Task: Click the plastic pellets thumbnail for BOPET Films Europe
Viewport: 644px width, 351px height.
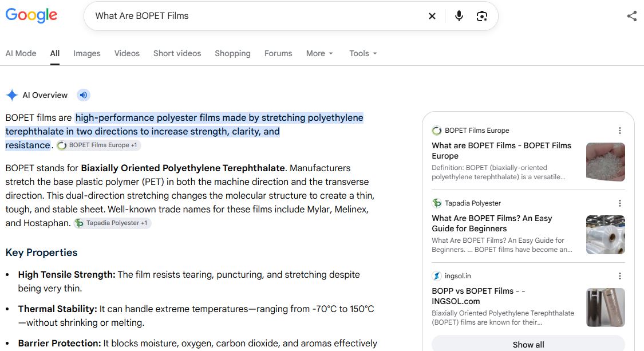Action: pyautogui.click(x=606, y=162)
